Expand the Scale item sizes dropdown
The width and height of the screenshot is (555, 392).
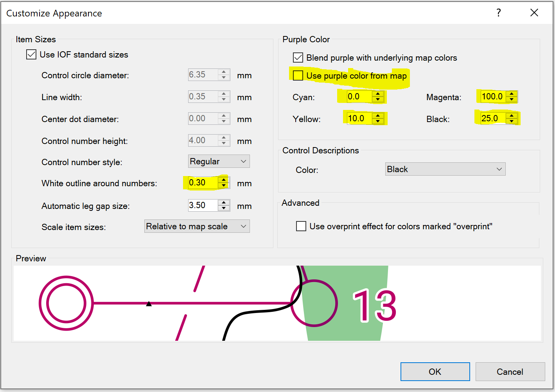coord(197,227)
